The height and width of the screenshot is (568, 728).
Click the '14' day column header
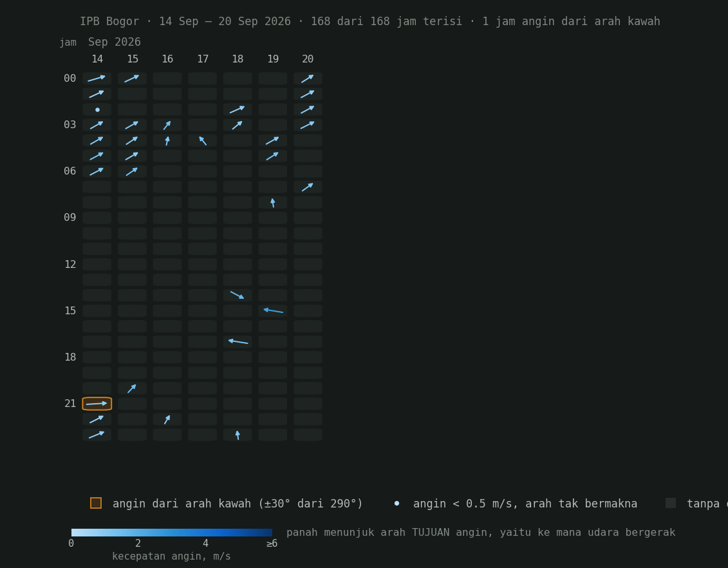[97, 59]
